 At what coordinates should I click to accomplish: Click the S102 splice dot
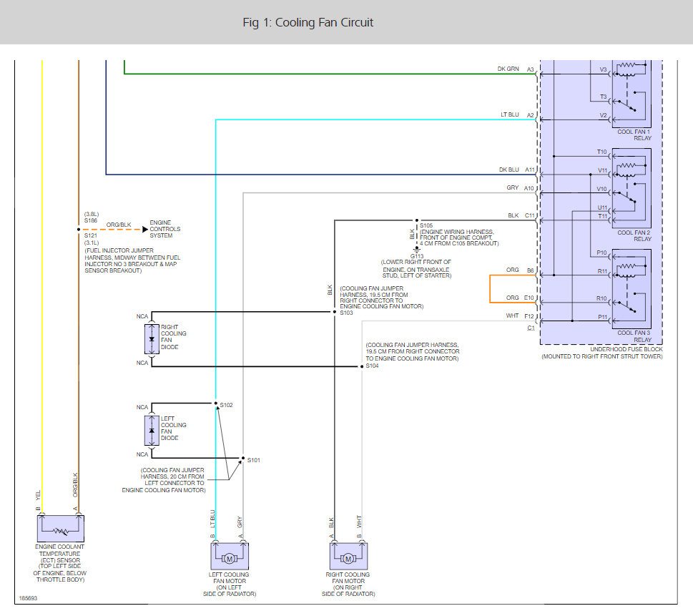(x=216, y=404)
